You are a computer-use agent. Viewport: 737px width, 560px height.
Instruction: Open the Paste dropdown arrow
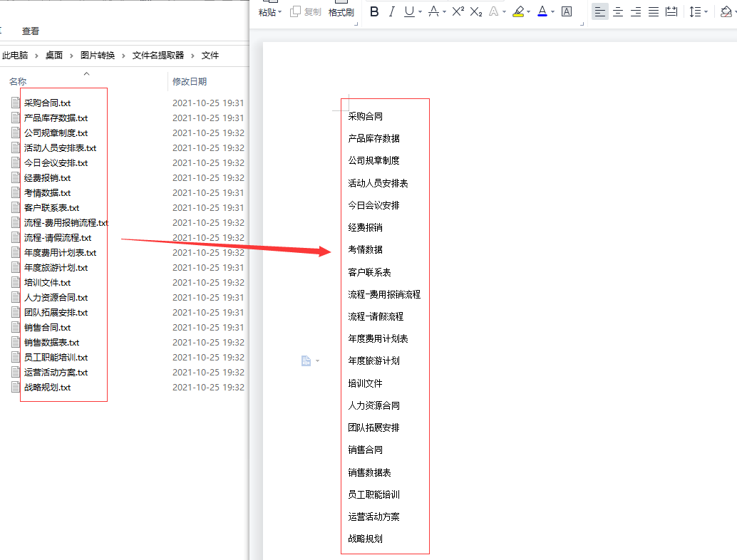tap(279, 11)
